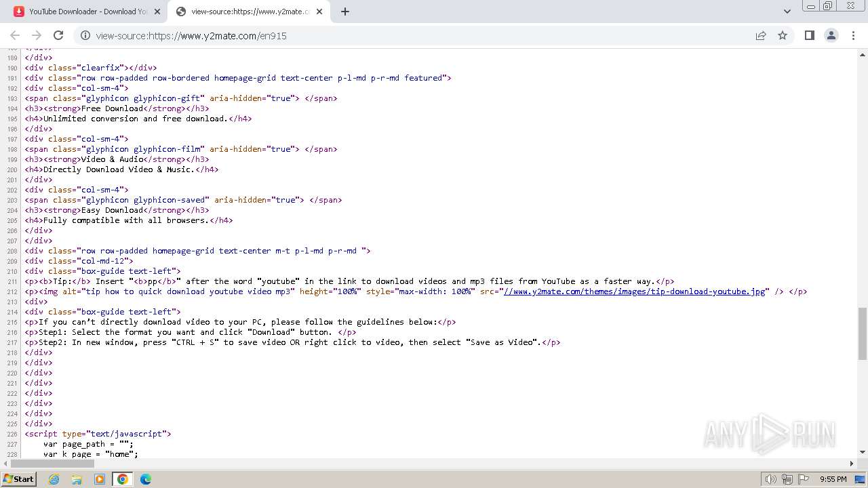Open network icon in system tray
The height and width of the screenshot is (488, 868).
[x=787, y=479]
